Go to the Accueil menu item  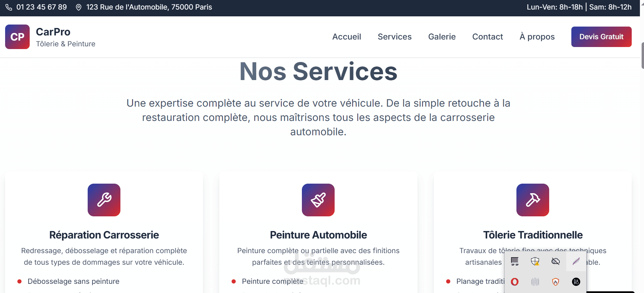pos(347,37)
